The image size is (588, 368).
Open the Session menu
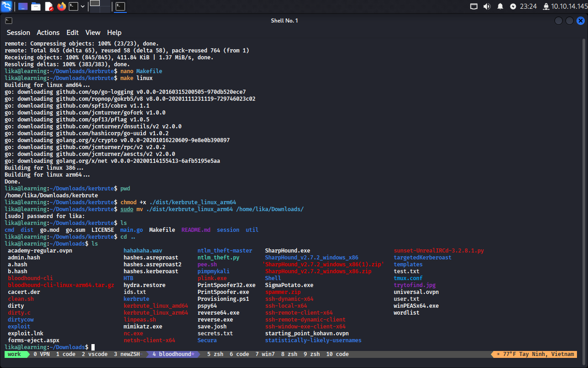[x=18, y=33]
